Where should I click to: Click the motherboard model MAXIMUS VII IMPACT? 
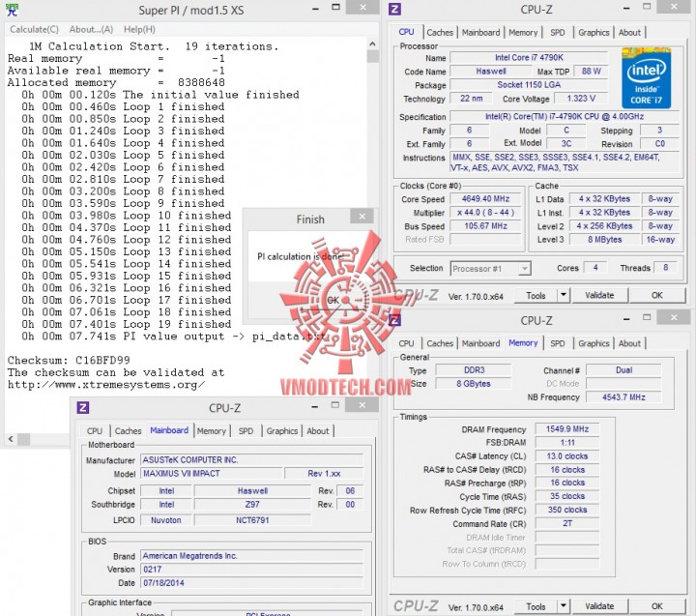(x=212, y=474)
